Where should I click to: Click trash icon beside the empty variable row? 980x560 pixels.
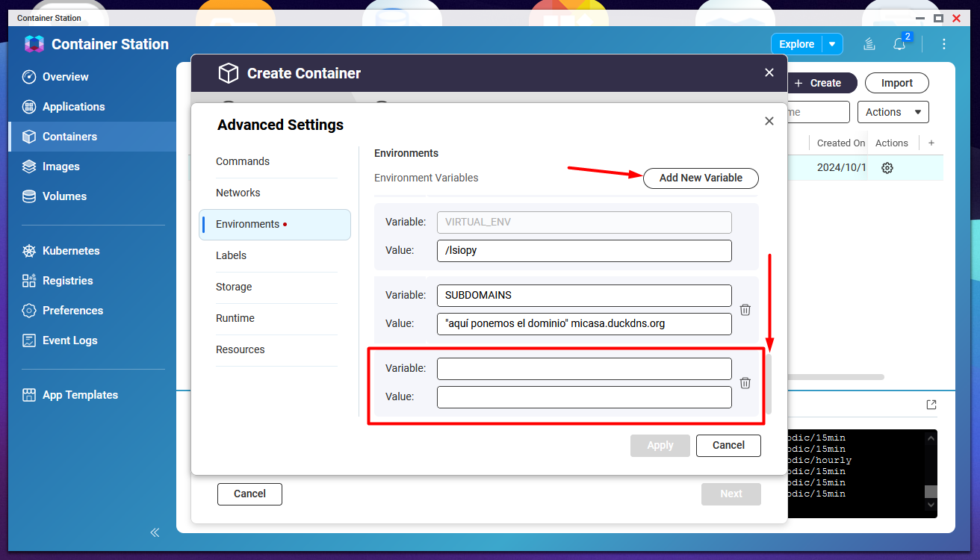point(745,382)
